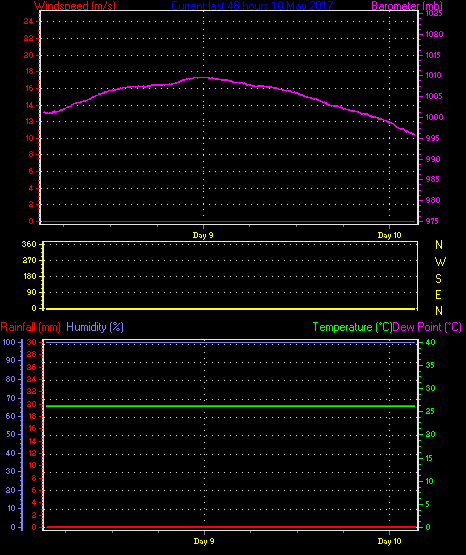Click the W compass letter beside the wind direction graph
The image size is (466, 555).
[440, 262]
